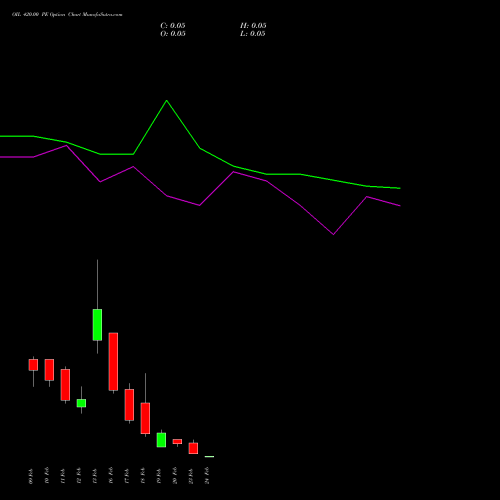Click the "O: 0.05" open value

173,34
